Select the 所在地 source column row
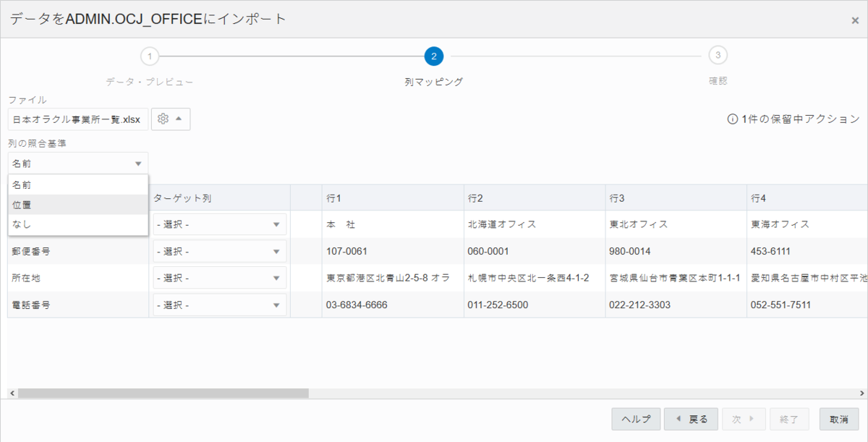Screen dimensions: 868x442 click(78, 278)
